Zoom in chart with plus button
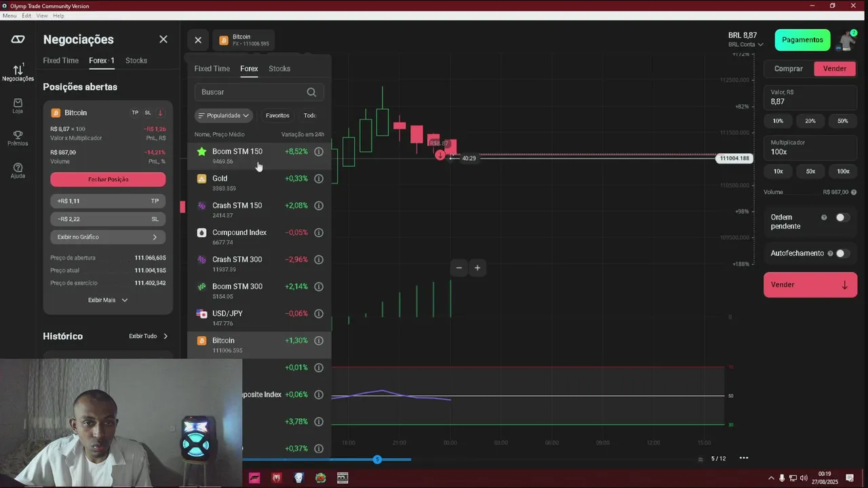 [x=477, y=268]
